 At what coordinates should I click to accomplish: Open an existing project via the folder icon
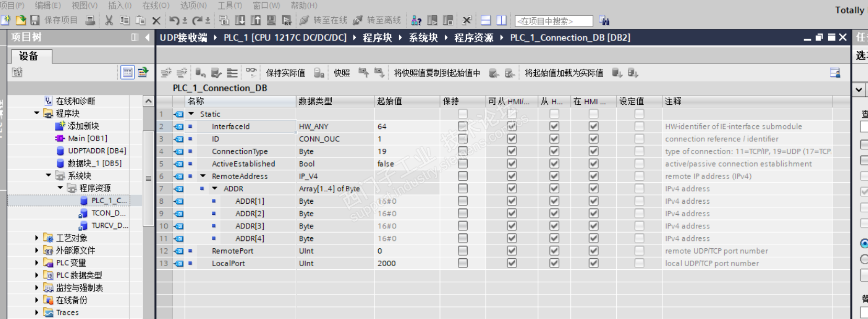coord(21,20)
